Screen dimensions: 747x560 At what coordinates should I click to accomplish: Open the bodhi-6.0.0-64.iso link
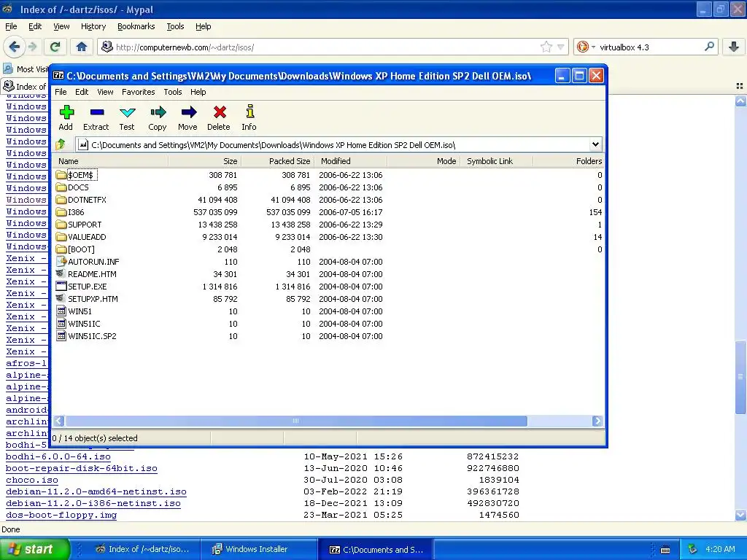(x=58, y=456)
